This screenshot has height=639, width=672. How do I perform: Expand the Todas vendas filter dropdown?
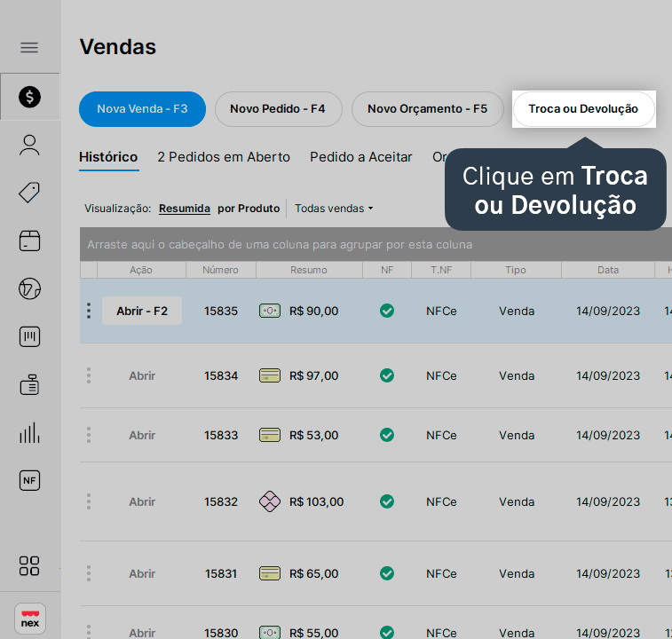tap(334, 209)
